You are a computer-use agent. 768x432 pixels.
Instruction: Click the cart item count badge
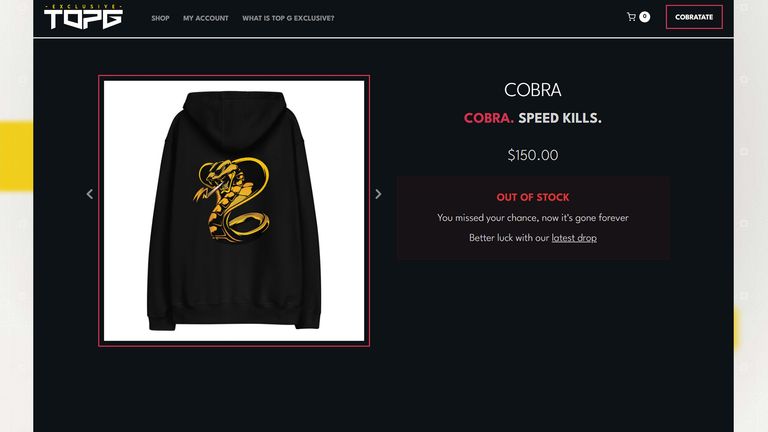click(645, 17)
